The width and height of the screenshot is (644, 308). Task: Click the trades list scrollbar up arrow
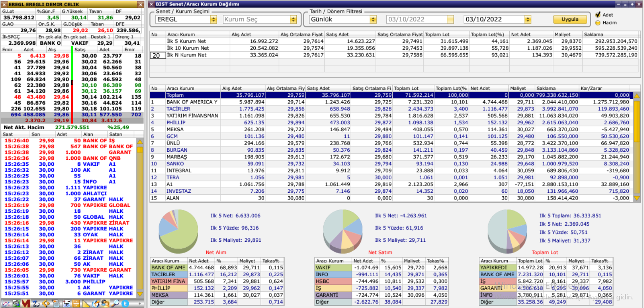pos(140,141)
